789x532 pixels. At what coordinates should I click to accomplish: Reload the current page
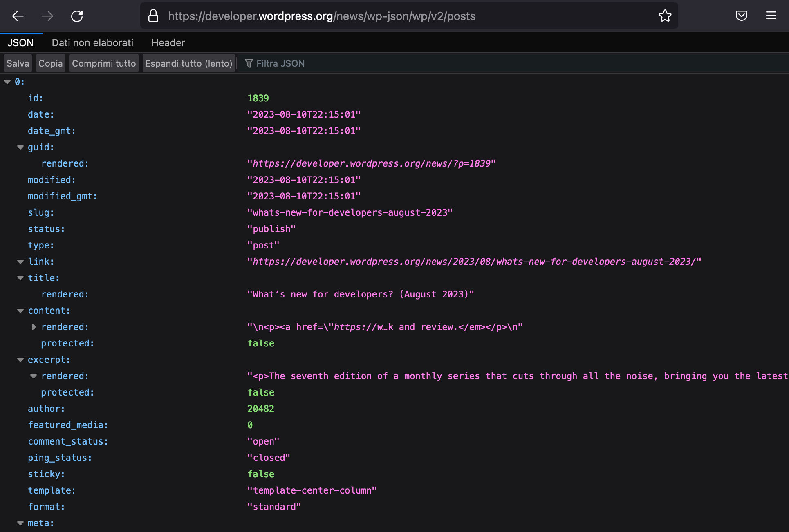pos(77,16)
